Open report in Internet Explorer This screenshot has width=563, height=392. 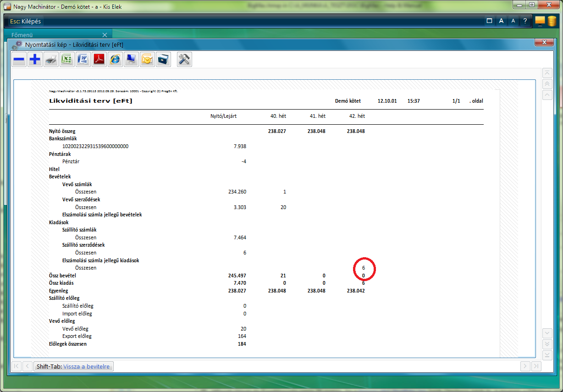pyautogui.click(x=115, y=60)
